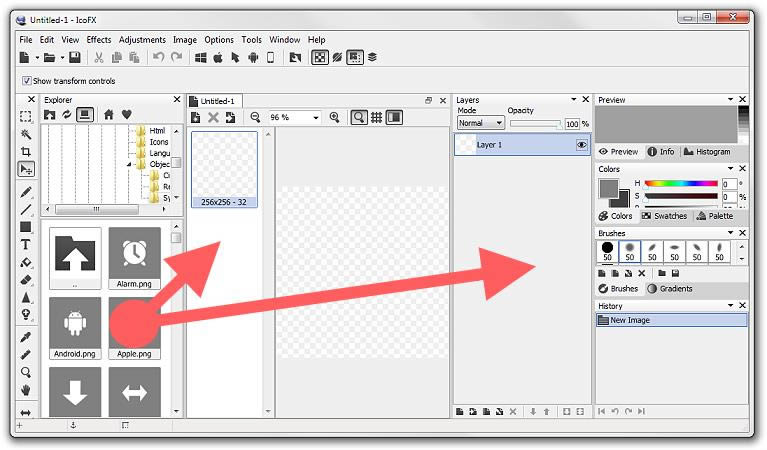Select the Hand pan tool
Viewport: 767px width, 450px height.
pos(25,390)
